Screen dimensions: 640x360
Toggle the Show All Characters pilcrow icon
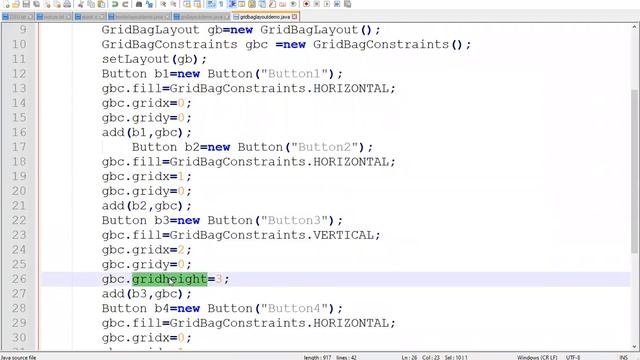221,4
